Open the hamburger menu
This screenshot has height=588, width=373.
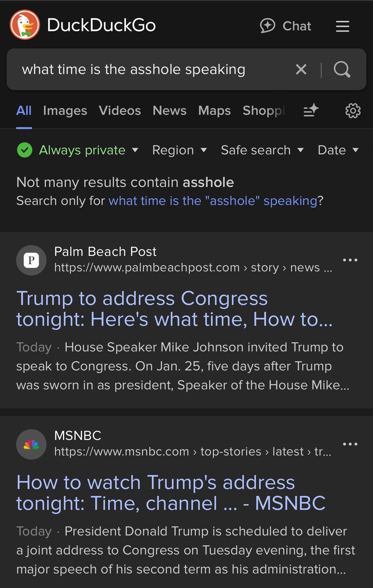point(342,26)
